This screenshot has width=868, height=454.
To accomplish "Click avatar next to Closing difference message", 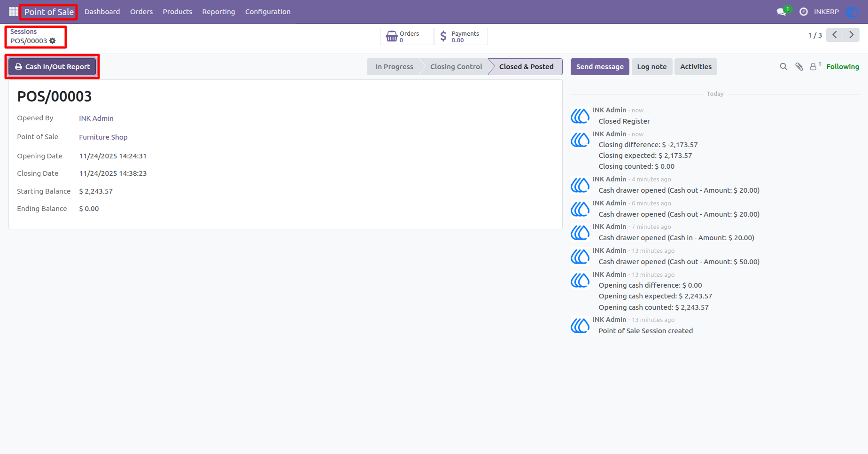I will point(580,140).
